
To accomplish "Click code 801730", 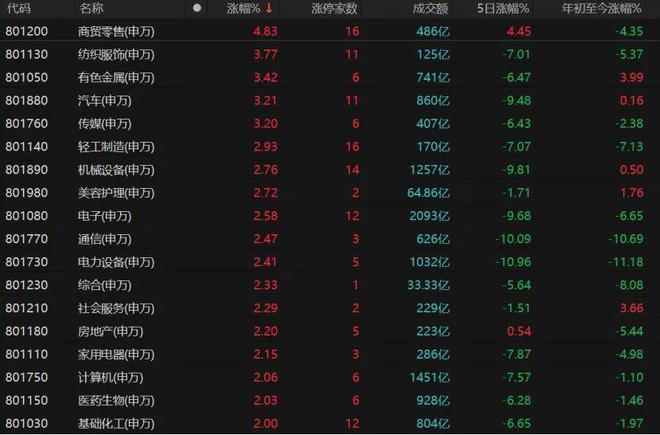I will 27,262.
